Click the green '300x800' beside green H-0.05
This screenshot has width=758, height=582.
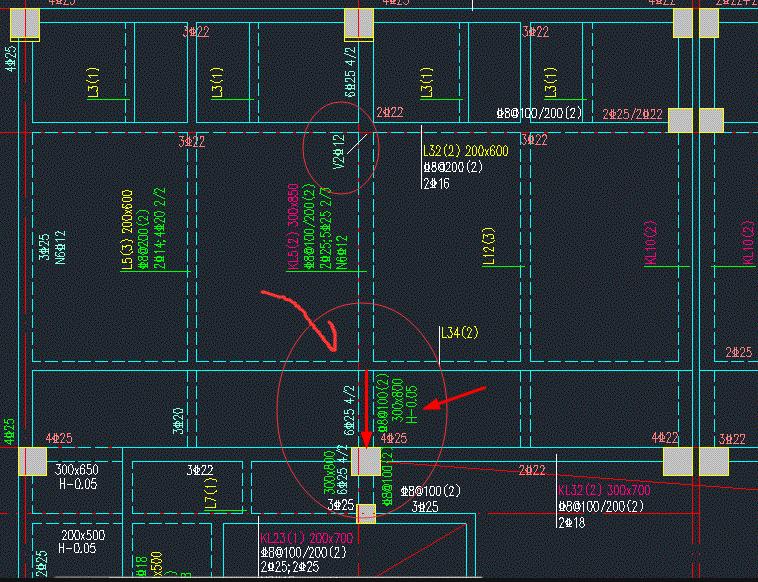397,401
